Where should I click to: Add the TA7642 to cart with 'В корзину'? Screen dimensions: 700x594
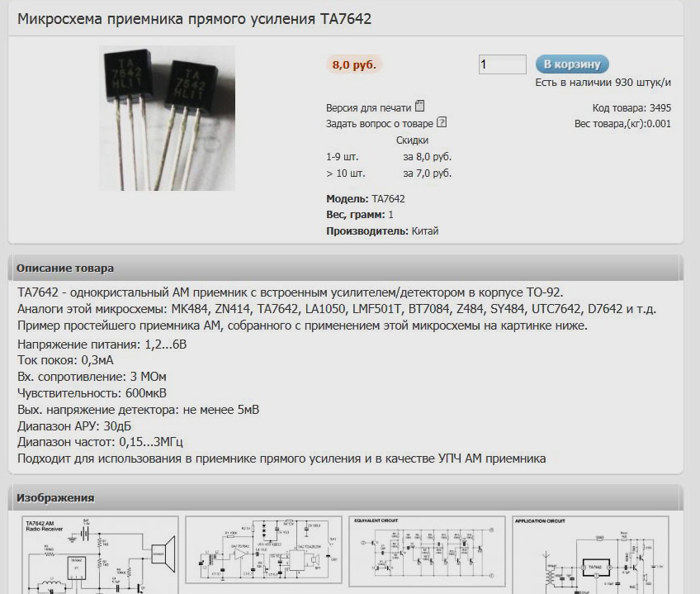[572, 64]
